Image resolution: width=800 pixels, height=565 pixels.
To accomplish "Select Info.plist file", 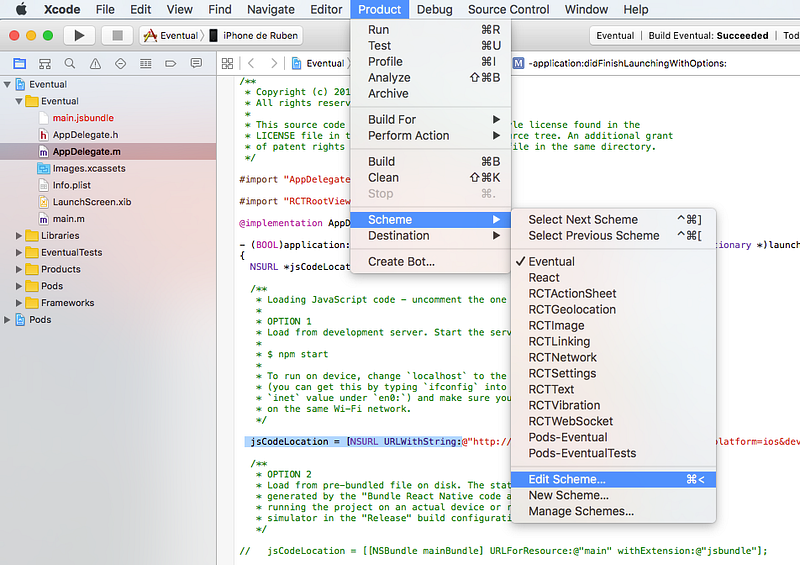I will (x=108, y=185).
